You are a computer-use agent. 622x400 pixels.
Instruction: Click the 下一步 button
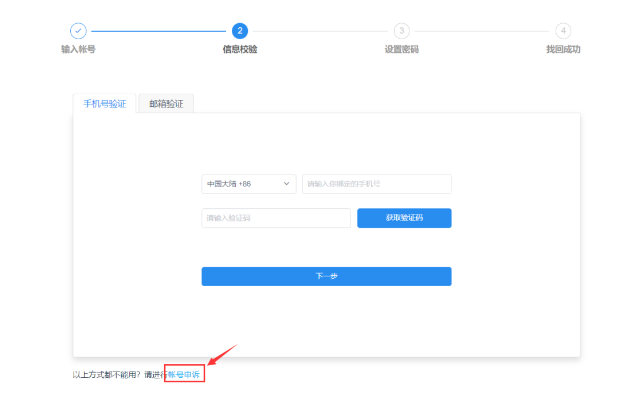326,276
